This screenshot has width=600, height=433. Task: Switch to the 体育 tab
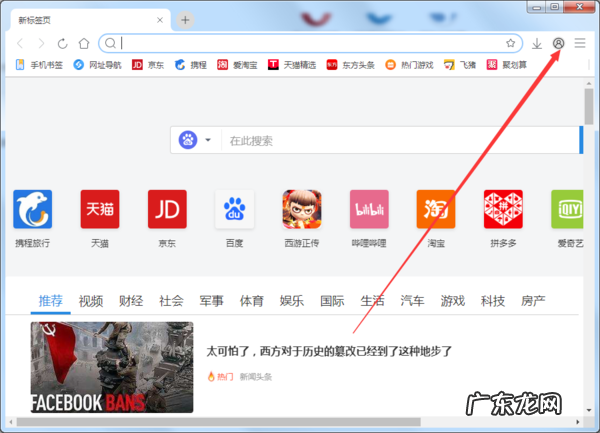[251, 301]
